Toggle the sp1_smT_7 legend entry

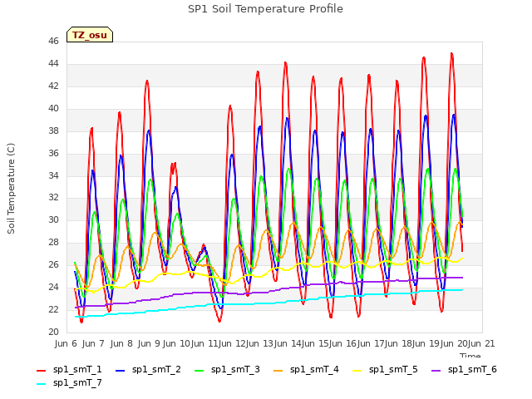pyautogui.click(x=69, y=383)
